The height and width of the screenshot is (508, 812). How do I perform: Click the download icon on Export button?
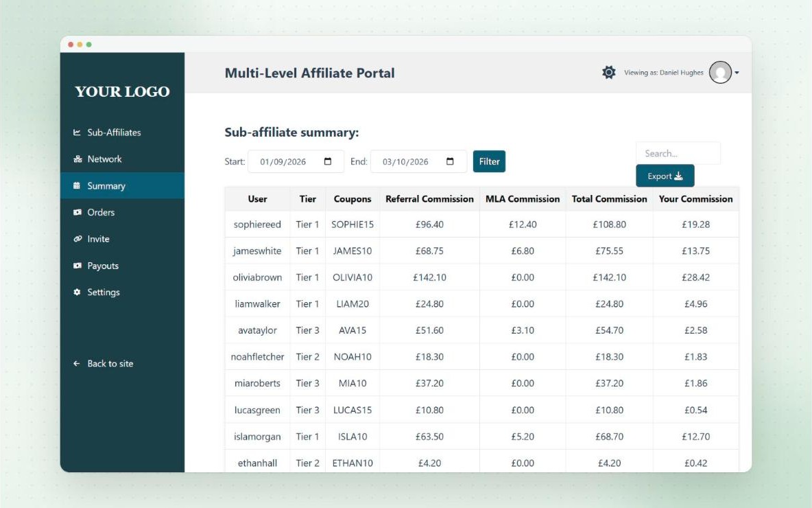pyautogui.click(x=678, y=176)
